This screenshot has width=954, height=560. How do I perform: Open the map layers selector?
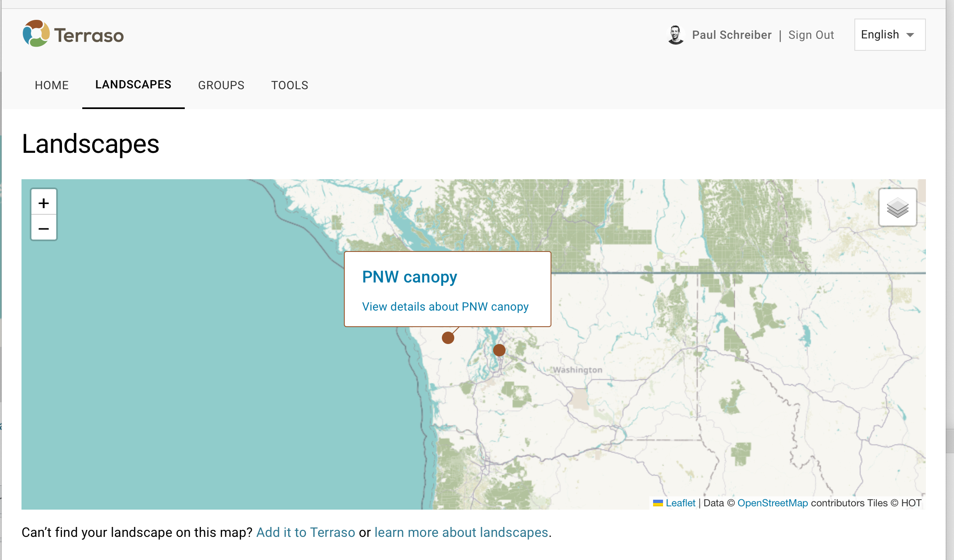coord(897,207)
